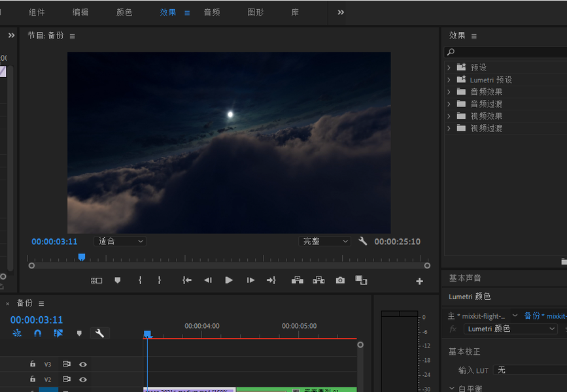
Task: Open the 备份 timeline panel menu
Action: click(41, 304)
